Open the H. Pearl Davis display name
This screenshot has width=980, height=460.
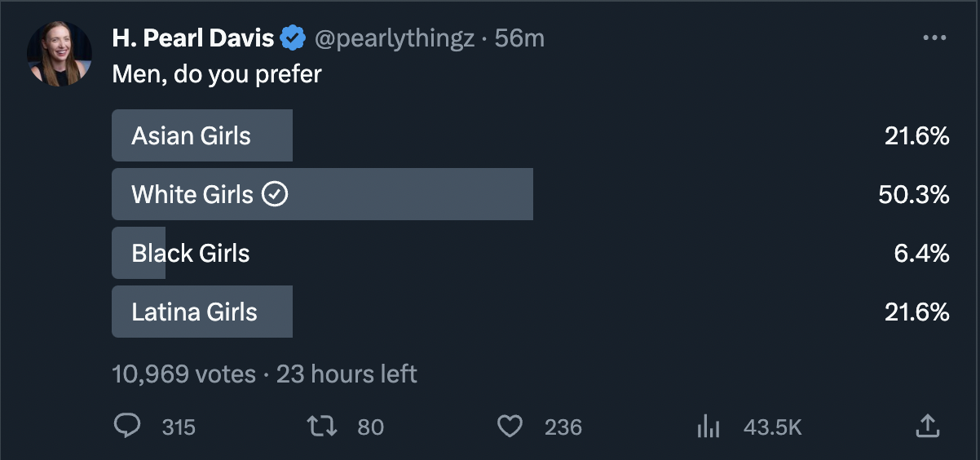pyautogui.click(x=193, y=38)
